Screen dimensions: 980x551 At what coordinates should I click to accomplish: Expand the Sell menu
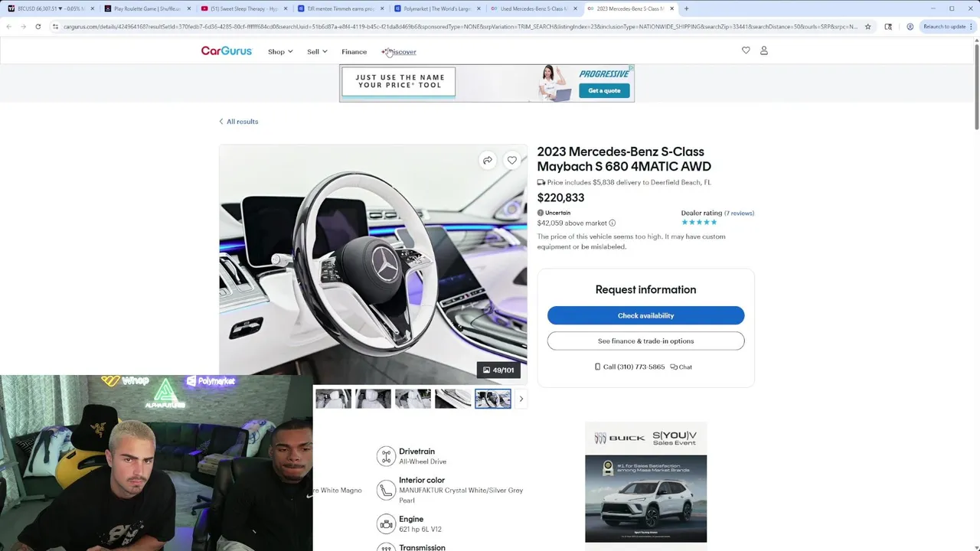tap(317, 52)
